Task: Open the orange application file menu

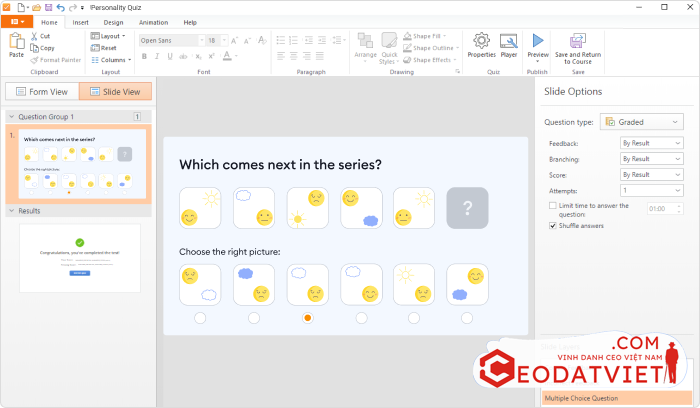Action: coord(17,21)
